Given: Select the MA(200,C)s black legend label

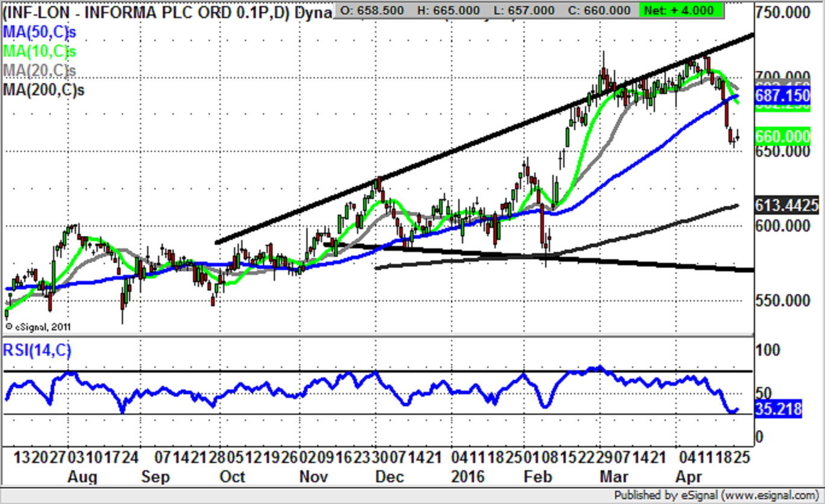Looking at the screenshot, I should 43,90.
